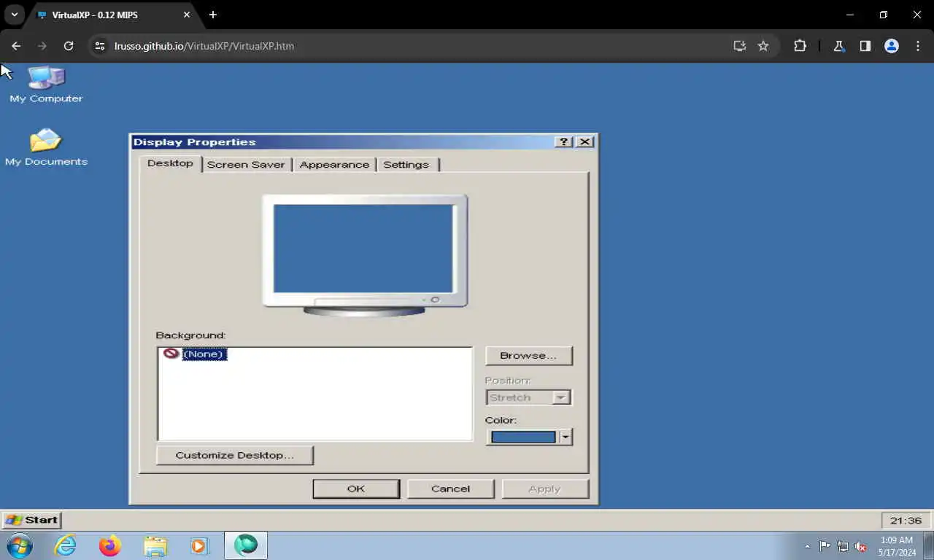This screenshot has width=934, height=560.
Task: Launch Internet Explorer from the taskbar
Action: [x=66, y=545]
